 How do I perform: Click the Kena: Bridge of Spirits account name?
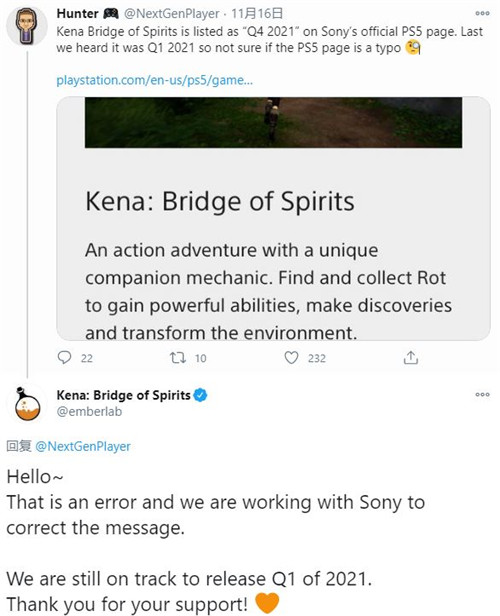(123, 395)
